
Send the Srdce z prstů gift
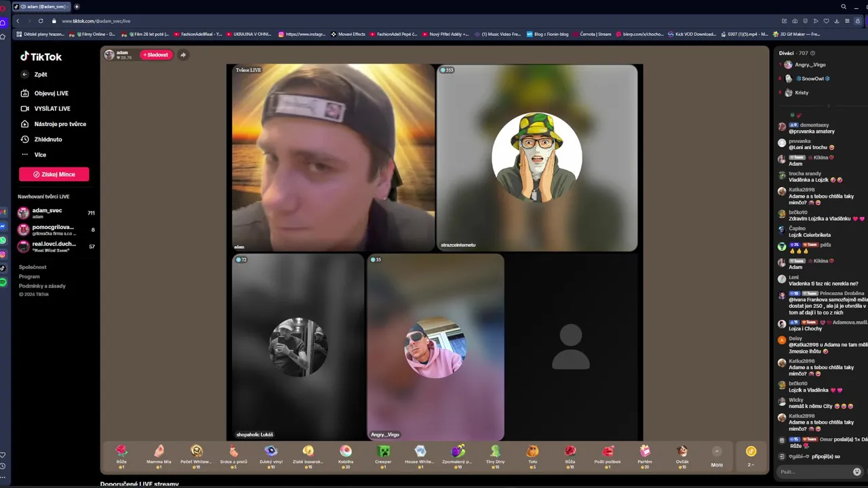coord(234,456)
